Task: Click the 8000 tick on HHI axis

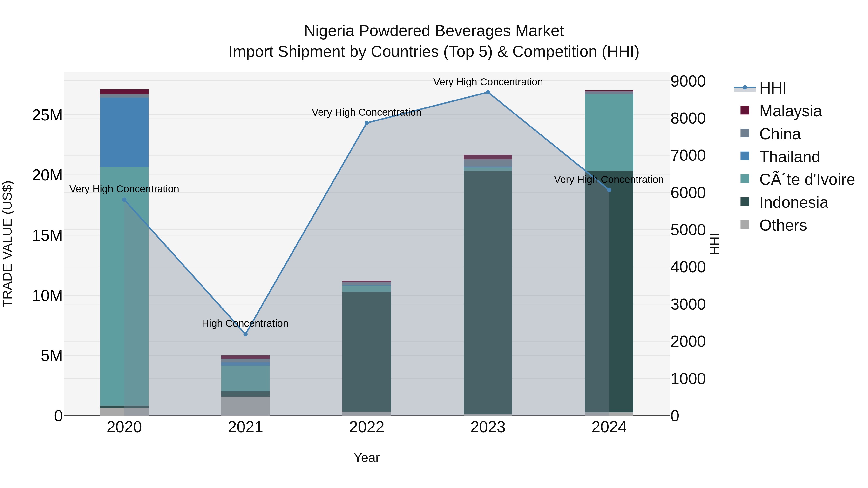Action: pyautogui.click(x=688, y=119)
